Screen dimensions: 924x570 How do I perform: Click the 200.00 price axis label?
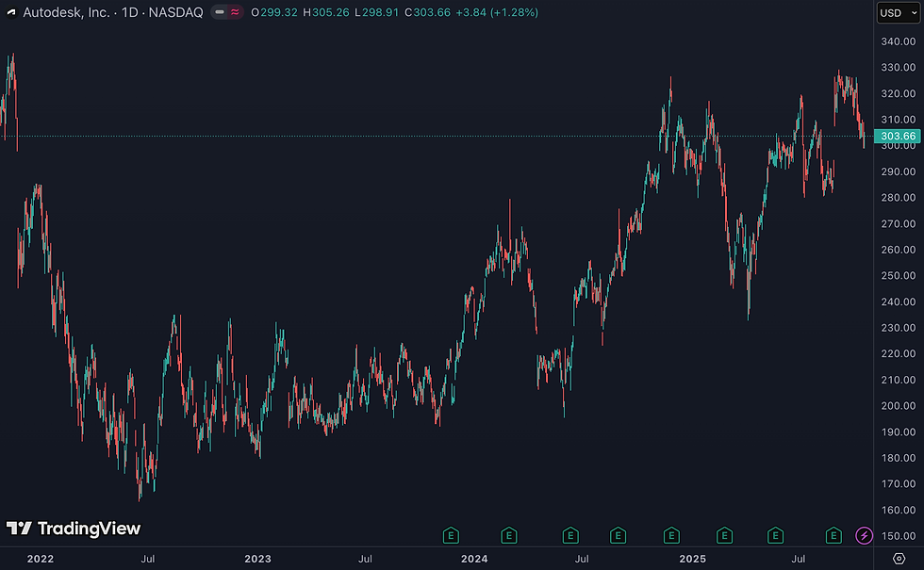point(898,406)
